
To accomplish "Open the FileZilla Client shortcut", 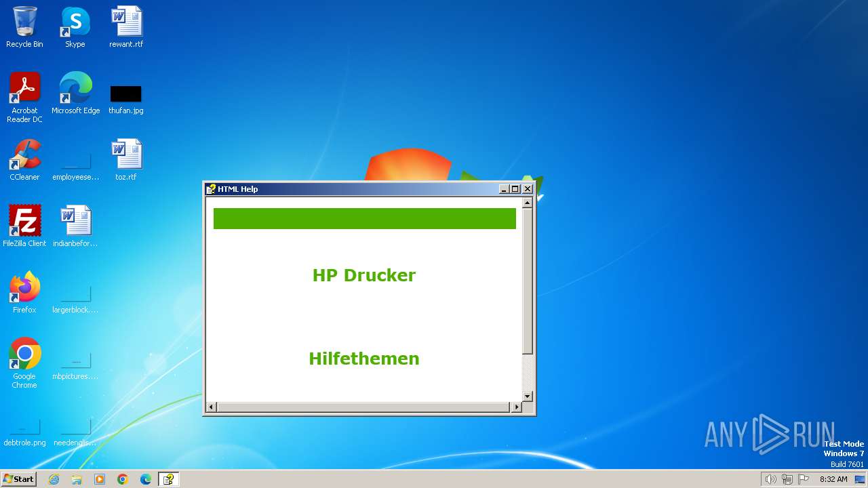I will 24,226.
